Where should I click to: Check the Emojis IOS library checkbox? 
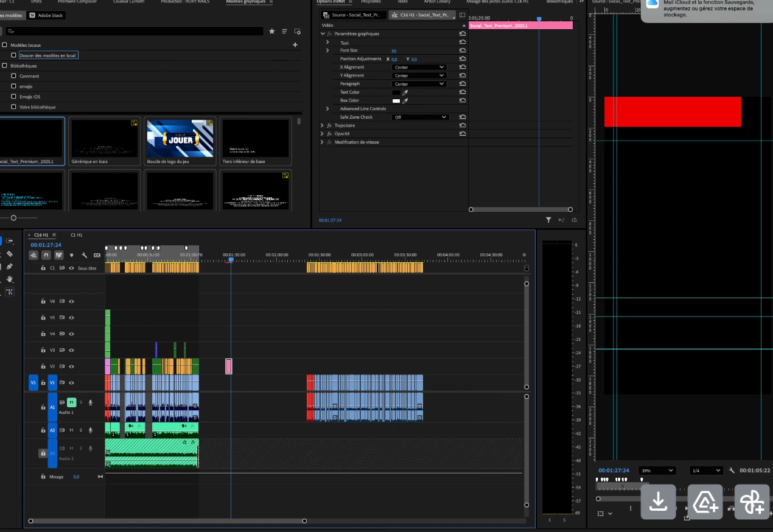click(14, 97)
